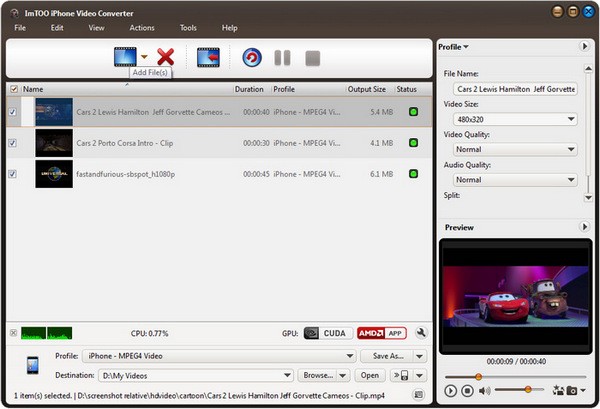Image resolution: width=600 pixels, height=409 pixels.
Task: Click the Browse... button
Action: click(319, 376)
